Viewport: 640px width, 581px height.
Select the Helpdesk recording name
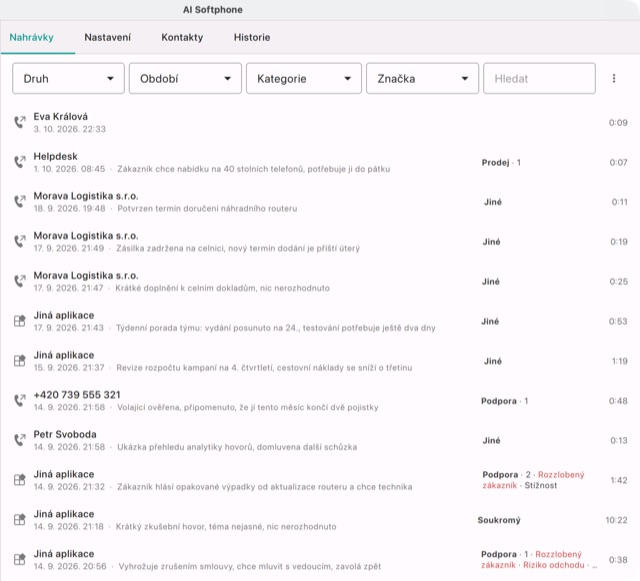click(56, 156)
